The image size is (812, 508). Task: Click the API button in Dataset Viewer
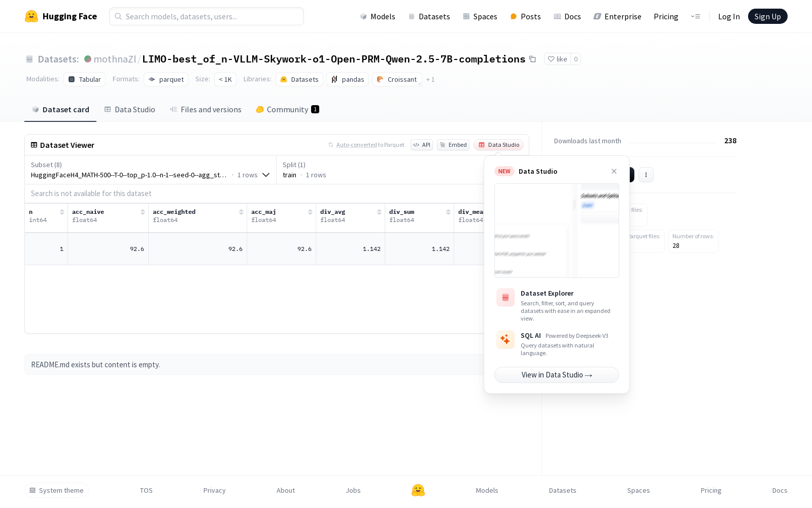coord(422,145)
